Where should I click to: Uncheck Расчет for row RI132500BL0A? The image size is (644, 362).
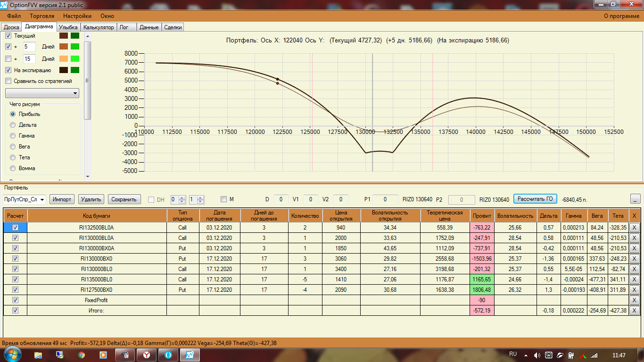tap(15, 227)
